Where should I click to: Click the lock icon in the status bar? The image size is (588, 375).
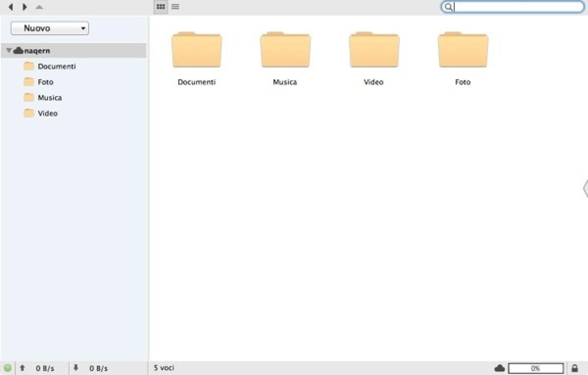[x=575, y=368]
